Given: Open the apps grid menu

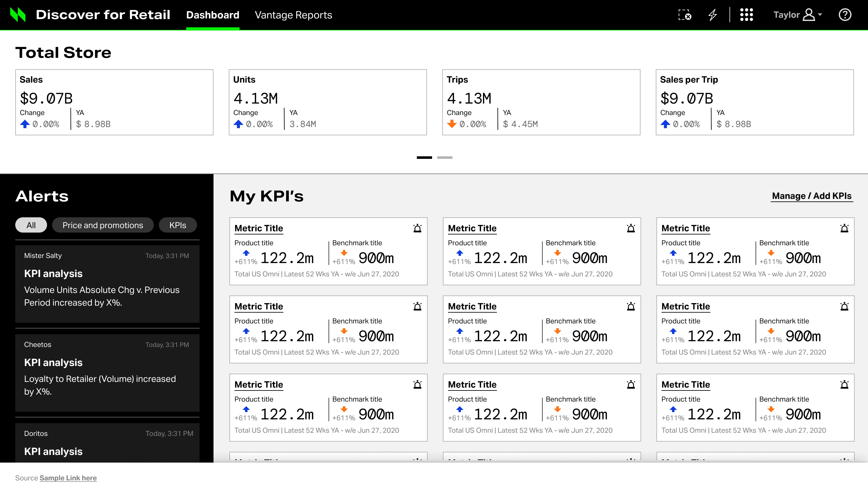Looking at the screenshot, I should coord(746,15).
